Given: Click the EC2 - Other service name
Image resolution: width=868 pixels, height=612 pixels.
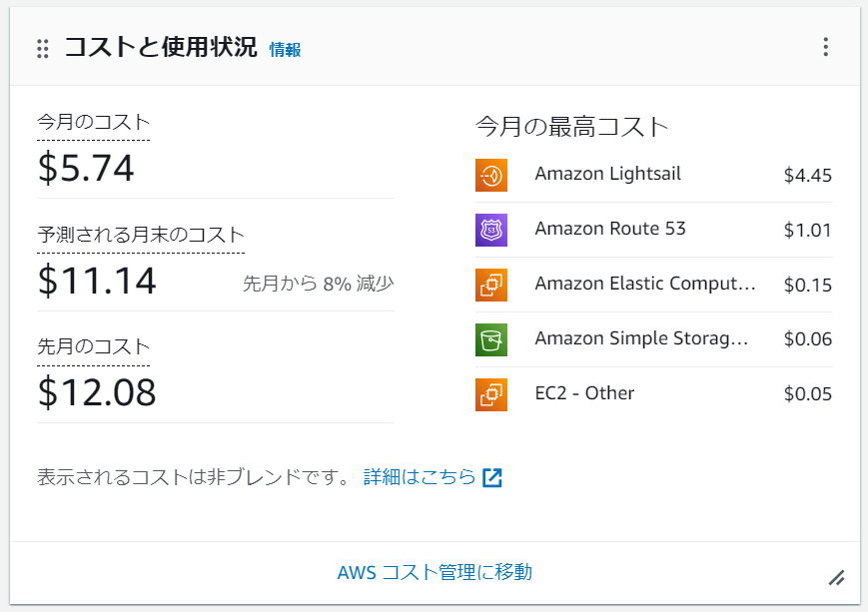Looking at the screenshot, I should (x=584, y=393).
